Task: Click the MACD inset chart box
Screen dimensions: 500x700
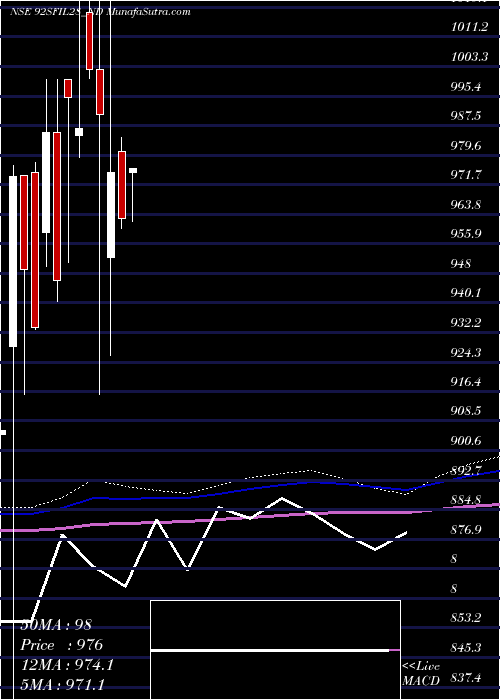Action: point(275,650)
